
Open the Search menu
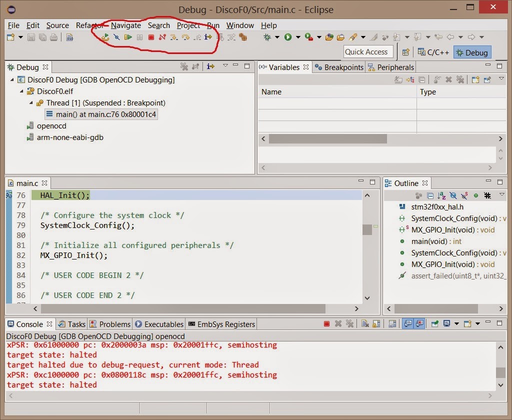(x=159, y=25)
